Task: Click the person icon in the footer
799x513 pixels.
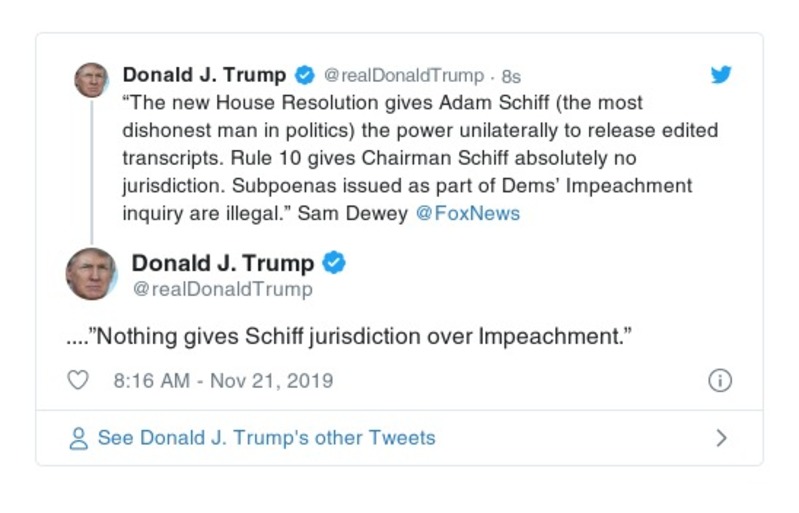Action: click(78, 438)
